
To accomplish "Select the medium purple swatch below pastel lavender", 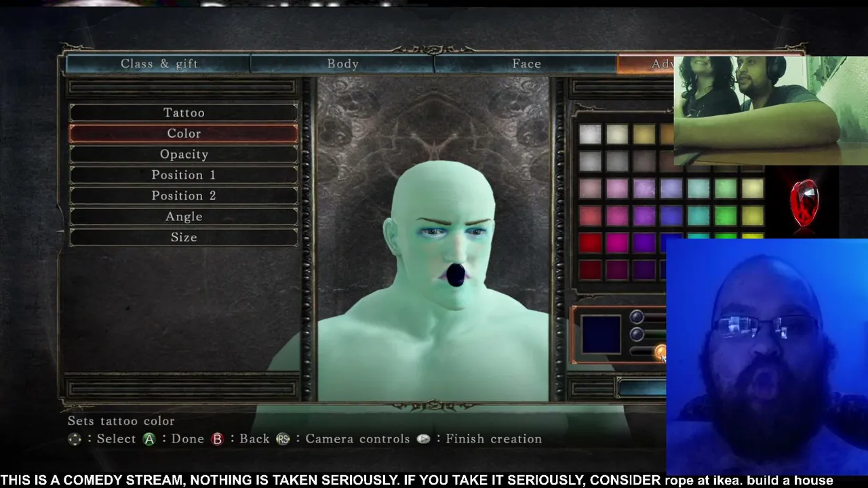I will pyautogui.click(x=644, y=216).
